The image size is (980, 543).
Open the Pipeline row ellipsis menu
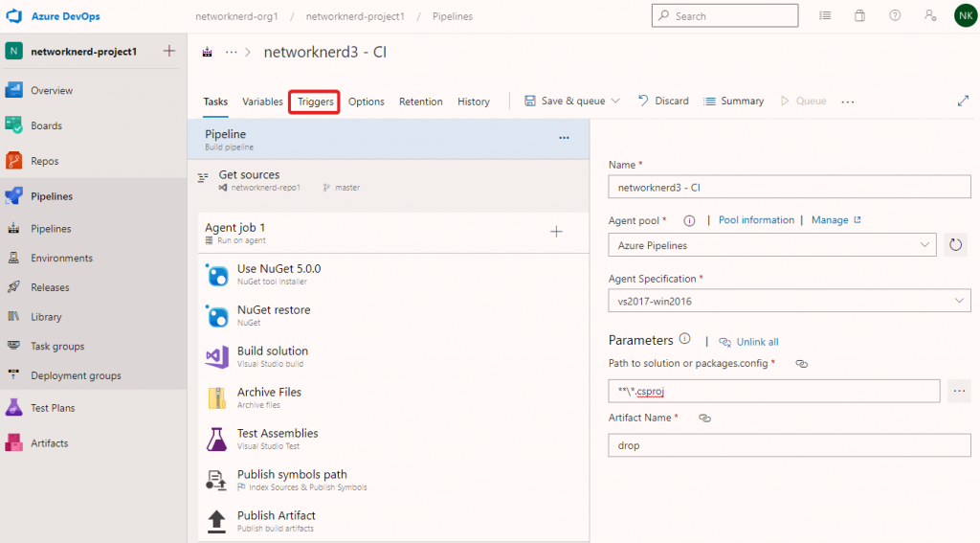click(564, 138)
